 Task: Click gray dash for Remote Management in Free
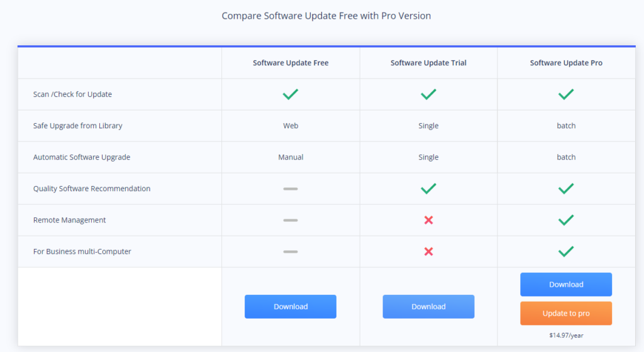(290, 220)
